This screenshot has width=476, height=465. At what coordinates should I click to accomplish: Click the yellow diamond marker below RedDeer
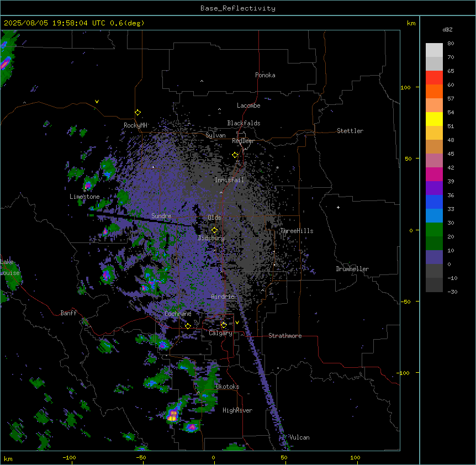click(x=235, y=155)
